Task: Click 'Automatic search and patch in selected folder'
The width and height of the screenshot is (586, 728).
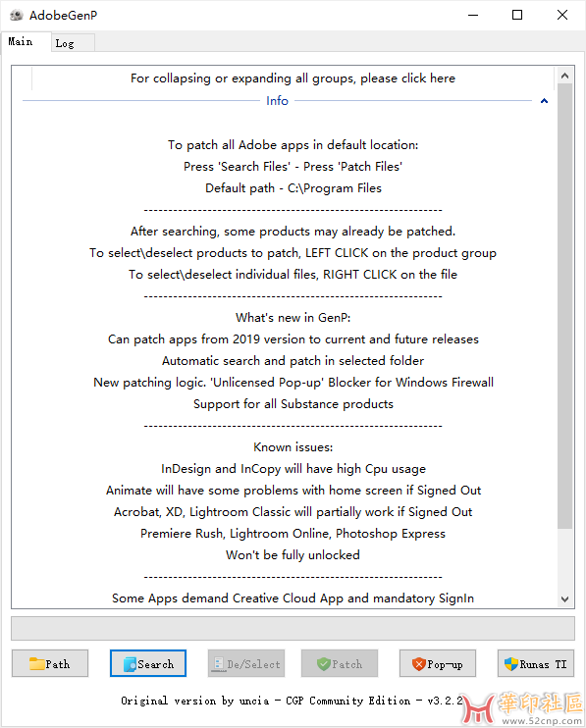Action: [x=293, y=361]
